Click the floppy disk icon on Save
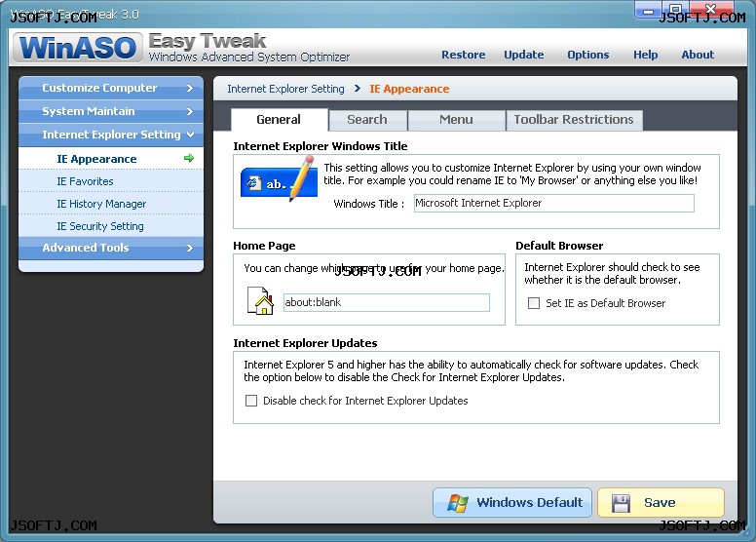Viewport: 756px width, 542px height. [x=621, y=503]
